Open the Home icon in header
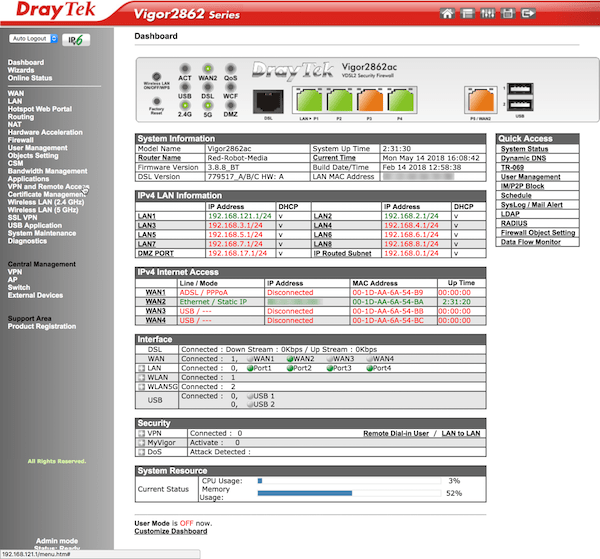Viewport: 600px width, 559px height. (447, 14)
